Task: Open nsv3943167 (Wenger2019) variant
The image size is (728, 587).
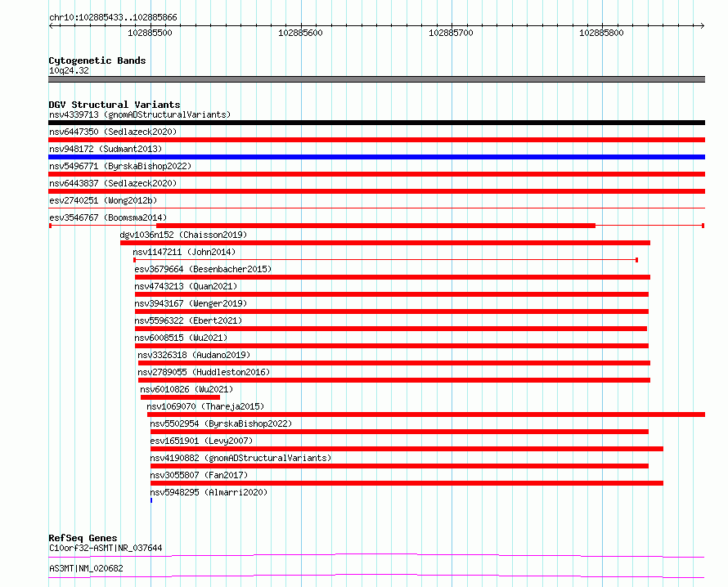Action: 191,303
